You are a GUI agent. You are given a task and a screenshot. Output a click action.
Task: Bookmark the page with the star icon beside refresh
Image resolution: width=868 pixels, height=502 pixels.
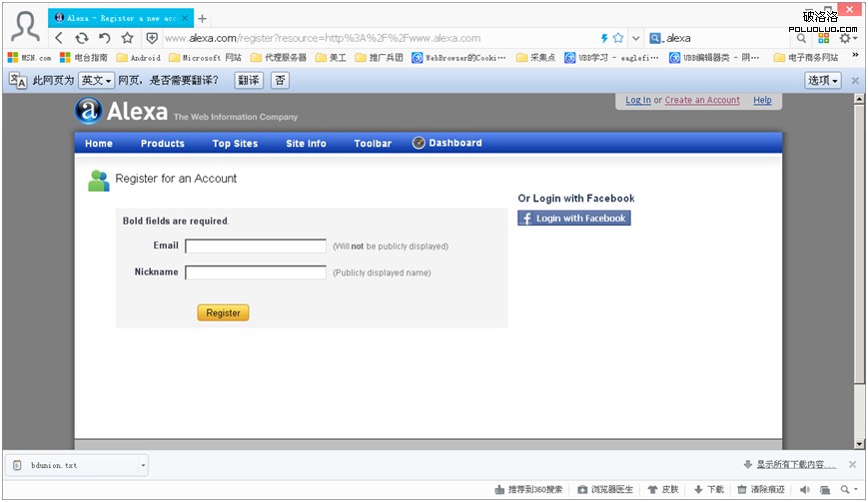point(128,38)
